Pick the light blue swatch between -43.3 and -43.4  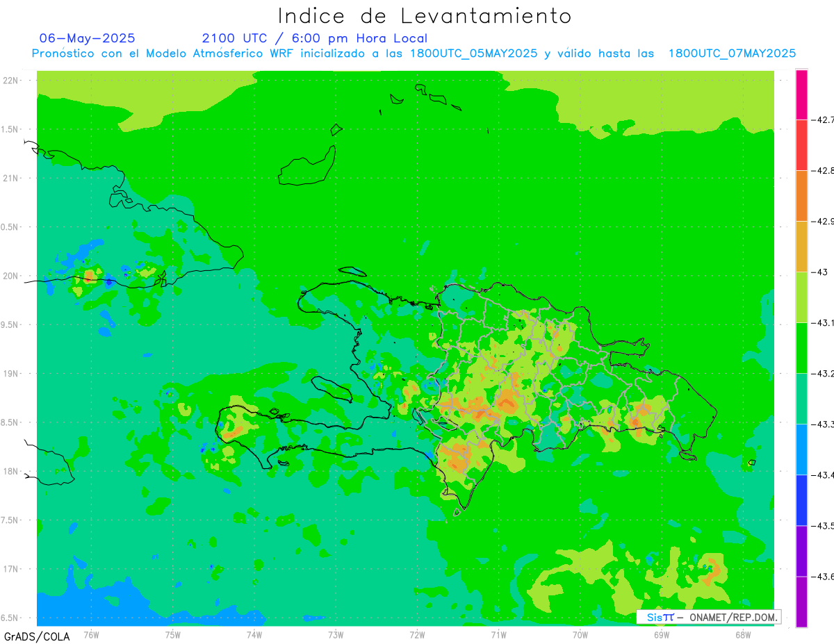coord(801,449)
